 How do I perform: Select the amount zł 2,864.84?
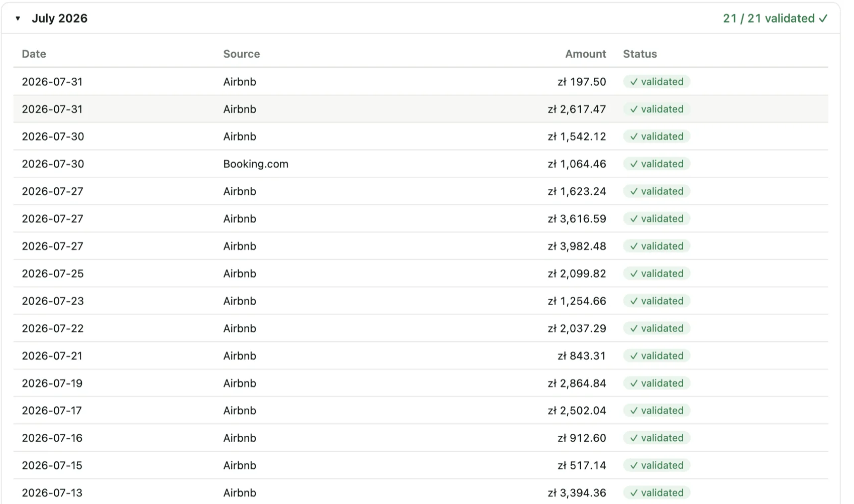pos(577,383)
